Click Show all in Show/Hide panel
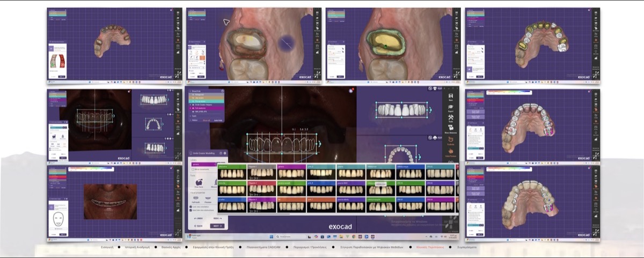 point(207,120)
